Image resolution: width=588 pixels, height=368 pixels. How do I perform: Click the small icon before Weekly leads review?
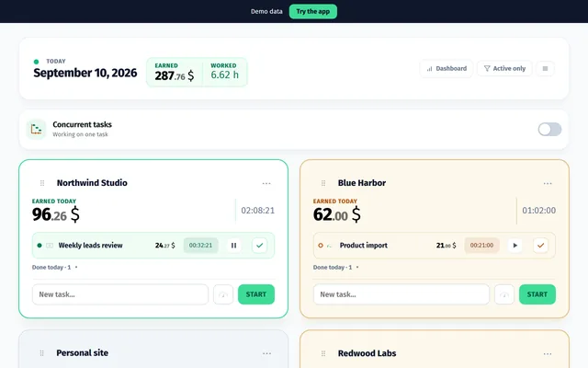pos(50,246)
